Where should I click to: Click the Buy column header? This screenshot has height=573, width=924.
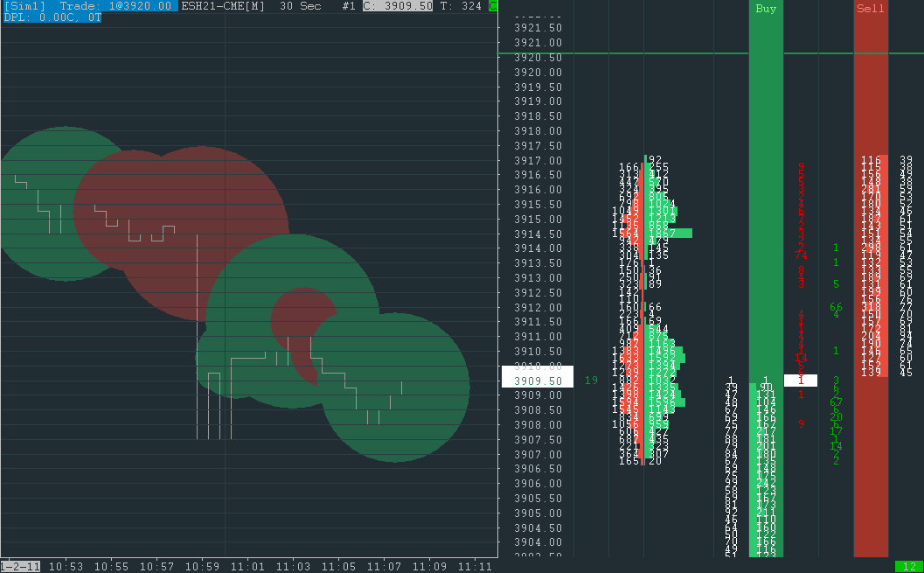click(766, 8)
